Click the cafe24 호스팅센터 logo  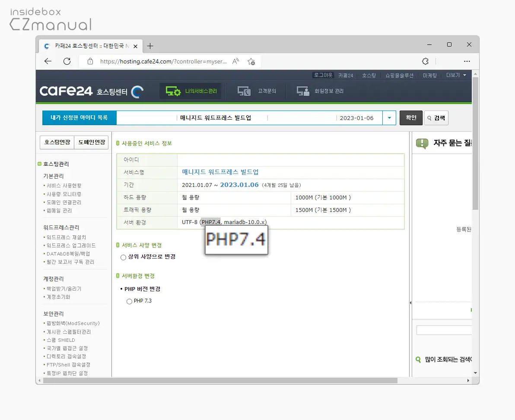(x=92, y=91)
